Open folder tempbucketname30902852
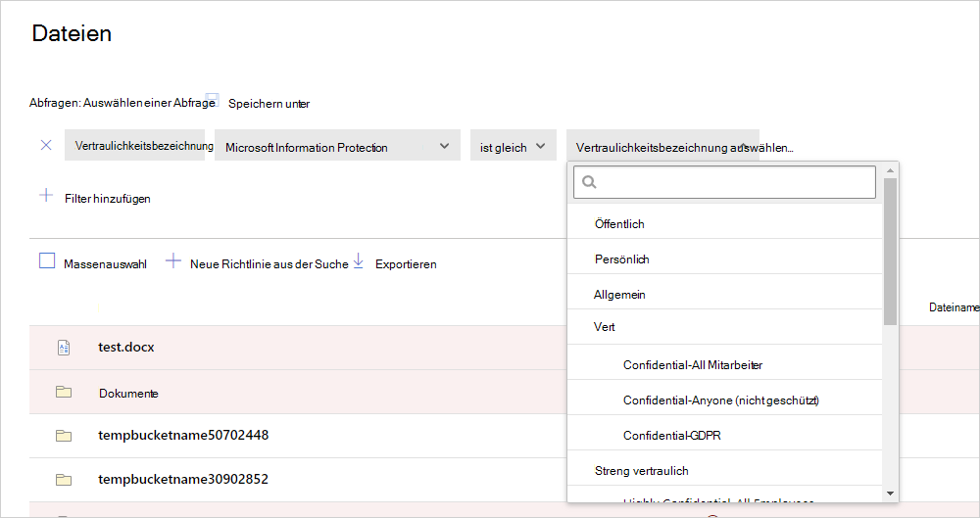The image size is (980, 518). coord(183,479)
